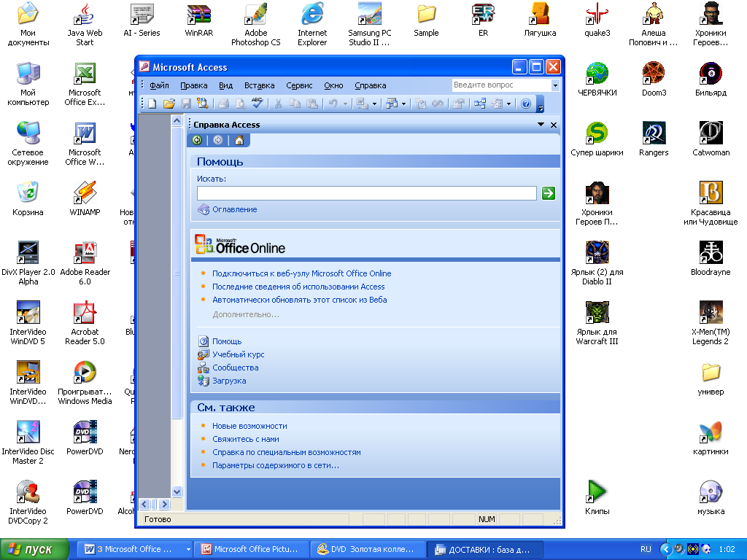Click the Office Links icon

[362, 104]
